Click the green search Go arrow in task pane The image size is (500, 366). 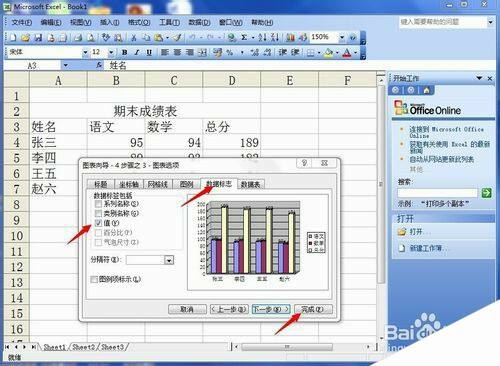click(486, 193)
